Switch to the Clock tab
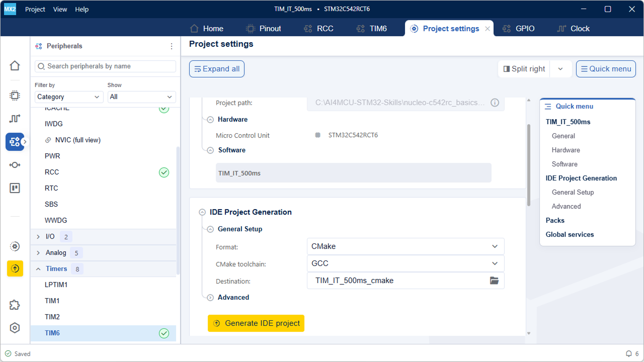The width and height of the screenshot is (644, 362). click(x=573, y=29)
